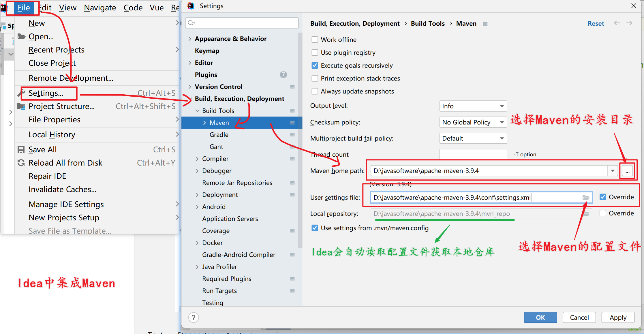Viewport: 644px width, 334px height.
Task: Expand Appearance & Behavior tree node
Action: click(x=190, y=39)
